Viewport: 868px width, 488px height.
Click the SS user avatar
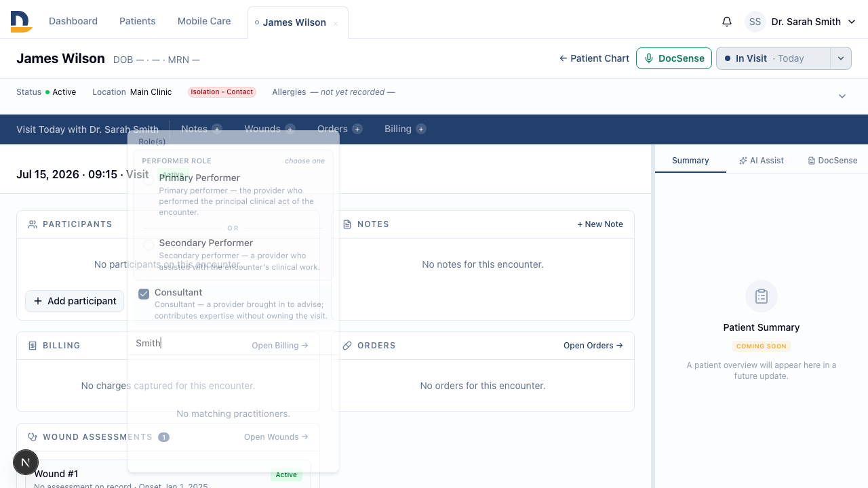coord(755,22)
